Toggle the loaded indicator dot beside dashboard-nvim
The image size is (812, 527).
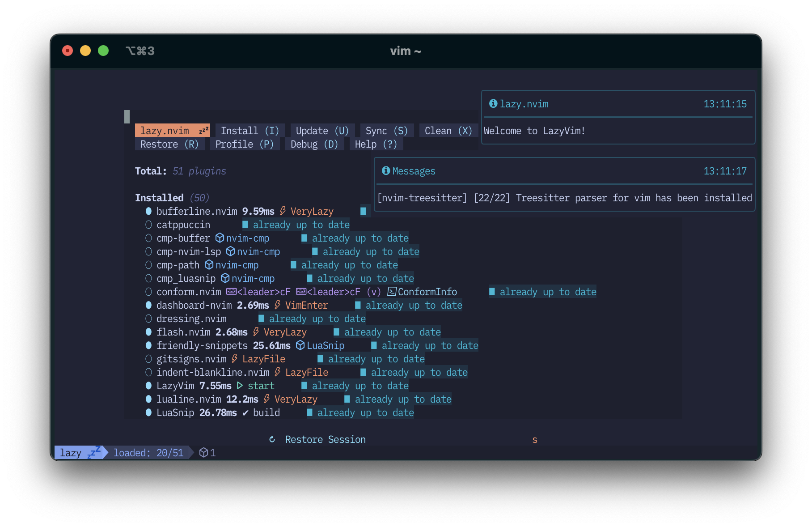pyautogui.click(x=148, y=305)
